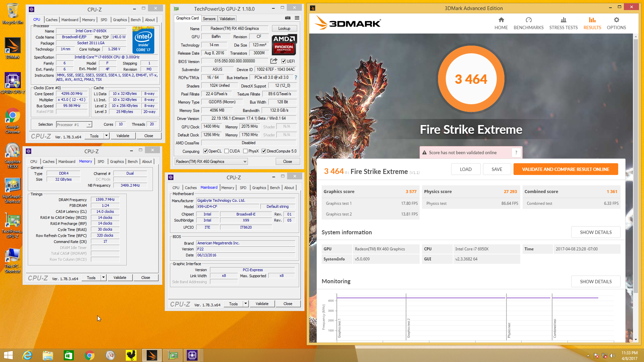Toggle UEFI checkbox in GPU-Z
Screen dimensions: 644x362
284,61
